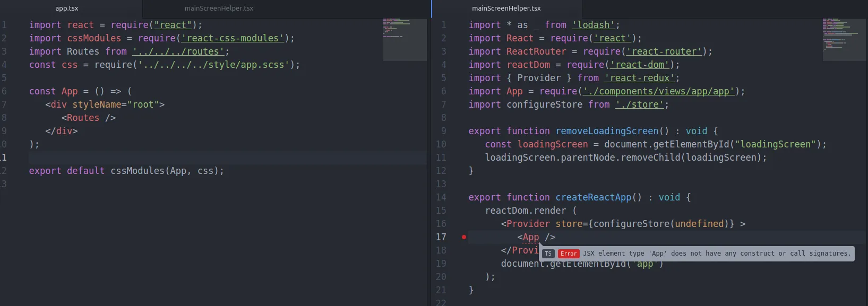
Task: Click the red Error label in tooltip
Action: click(569, 253)
